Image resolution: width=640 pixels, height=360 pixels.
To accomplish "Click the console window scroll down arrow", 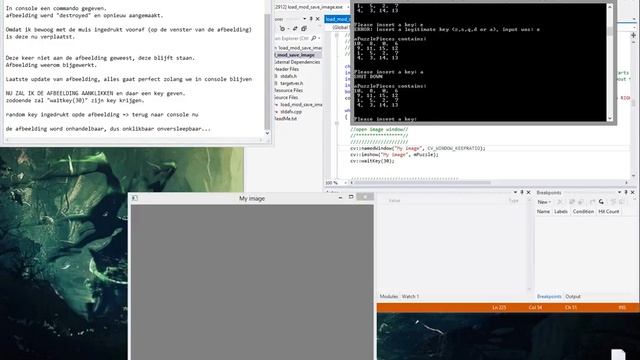I will [x=610, y=118].
